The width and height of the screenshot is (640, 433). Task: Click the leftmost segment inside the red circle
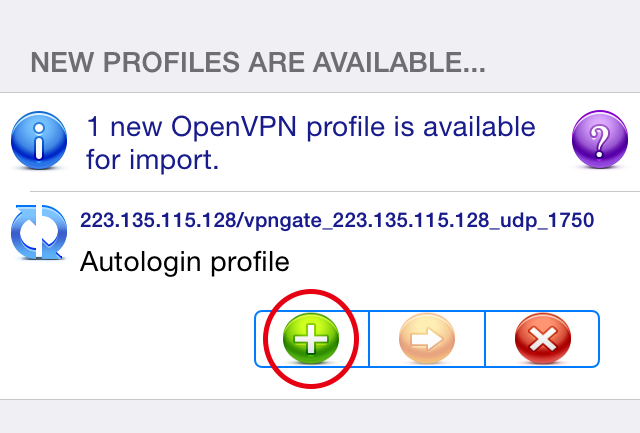(312, 339)
